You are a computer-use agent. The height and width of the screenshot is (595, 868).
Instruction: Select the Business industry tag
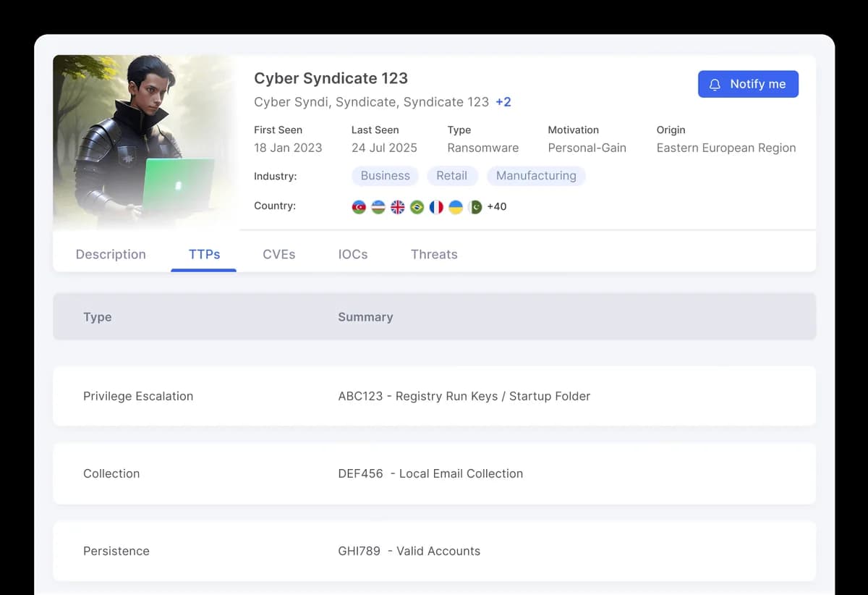(385, 176)
